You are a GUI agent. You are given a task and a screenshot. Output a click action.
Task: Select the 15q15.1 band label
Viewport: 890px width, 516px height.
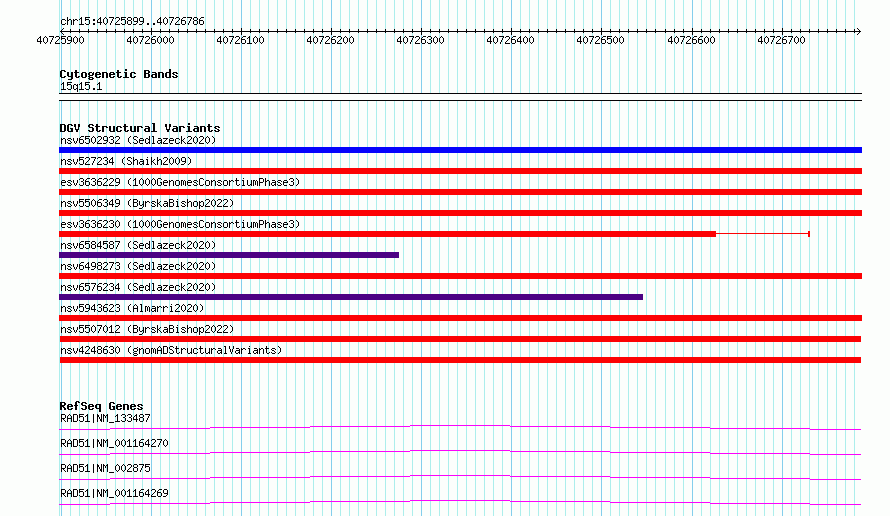(x=81, y=86)
